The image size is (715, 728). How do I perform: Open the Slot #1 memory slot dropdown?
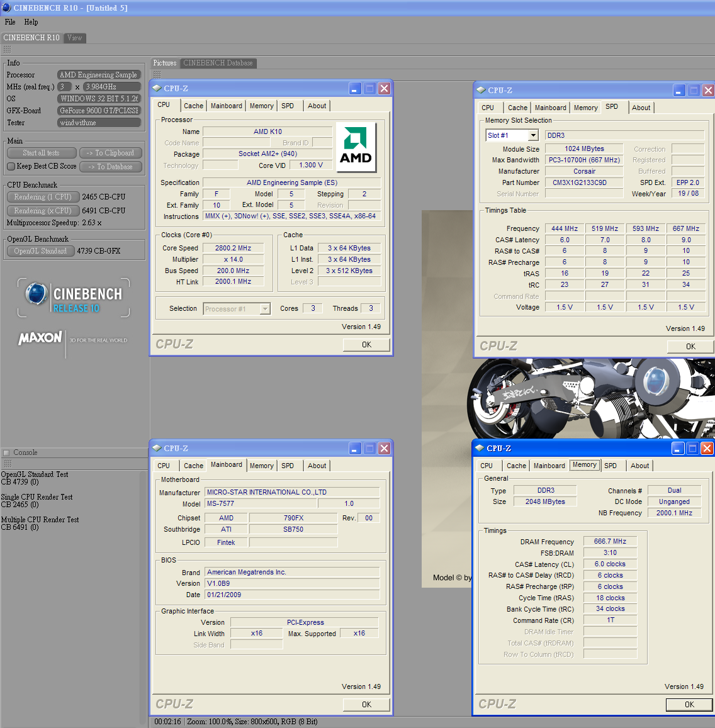coord(532,135)
